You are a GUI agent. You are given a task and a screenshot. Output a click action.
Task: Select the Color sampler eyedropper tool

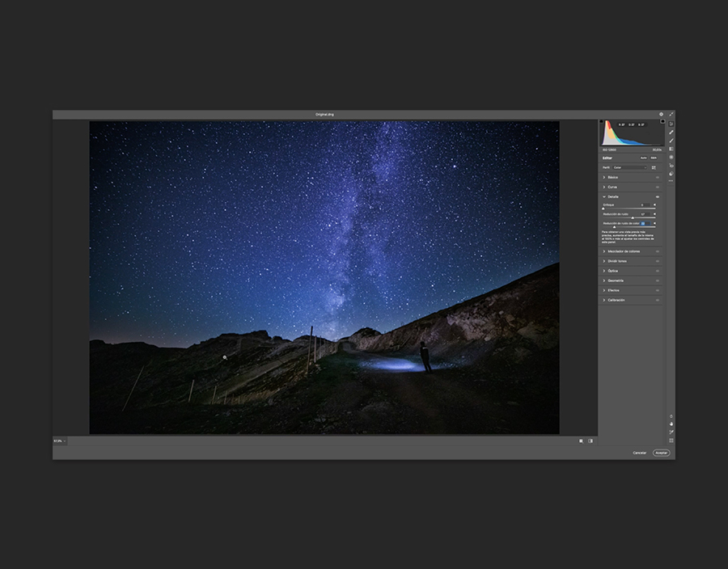point(671,432)
